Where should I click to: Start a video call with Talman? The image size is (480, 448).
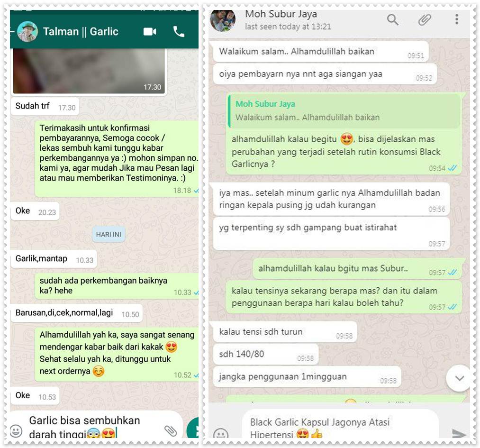150,32
